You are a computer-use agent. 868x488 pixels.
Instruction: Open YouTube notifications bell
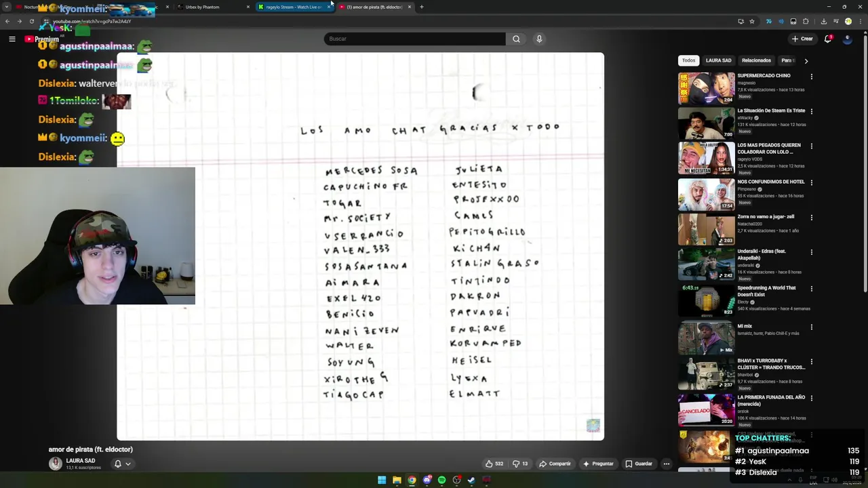click(828, 39)
